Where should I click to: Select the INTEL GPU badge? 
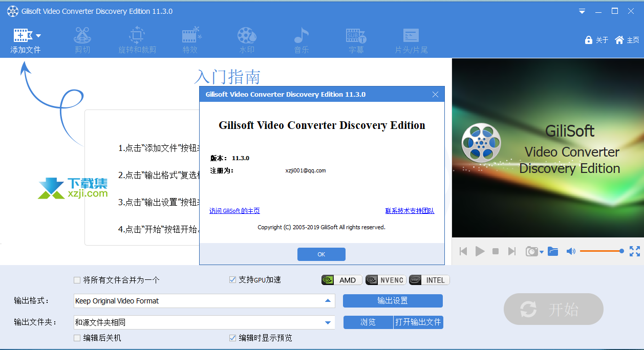coord(429,280)
